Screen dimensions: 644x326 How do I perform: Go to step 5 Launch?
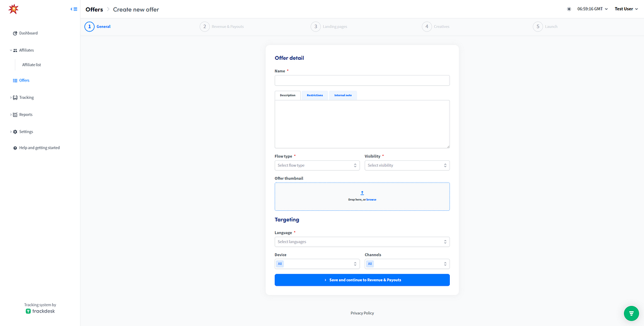pos(546,27)
